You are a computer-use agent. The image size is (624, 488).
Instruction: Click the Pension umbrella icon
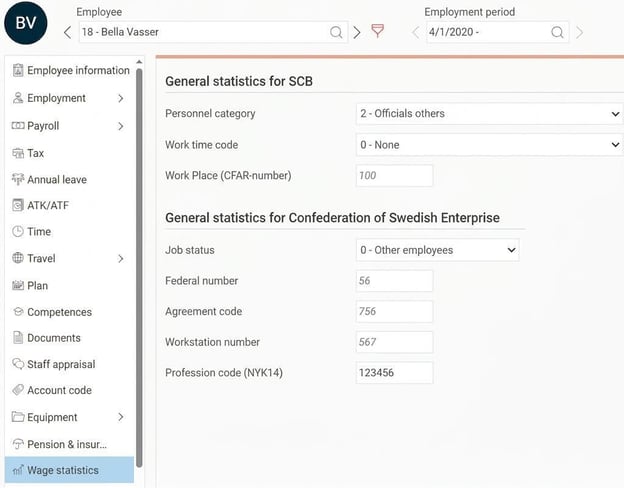point(18,443)
